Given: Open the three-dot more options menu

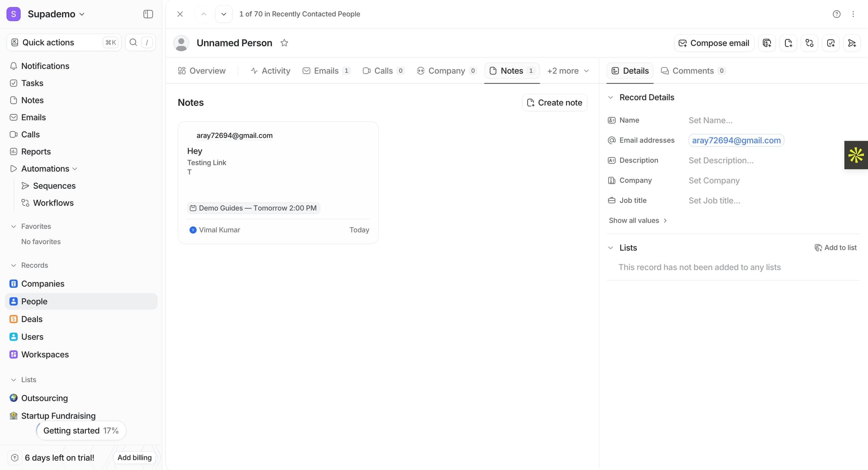Looking at the screenshot, I should tap(853, 14).
